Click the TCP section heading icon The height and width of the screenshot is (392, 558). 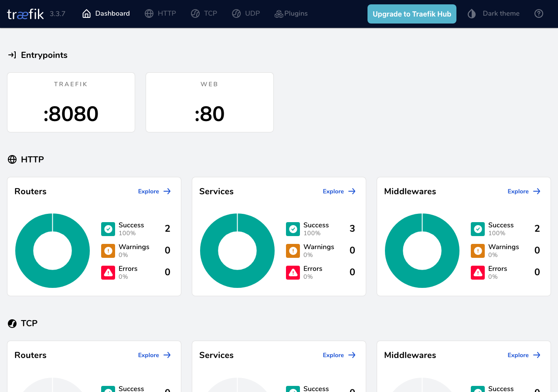tap(12, 323)
